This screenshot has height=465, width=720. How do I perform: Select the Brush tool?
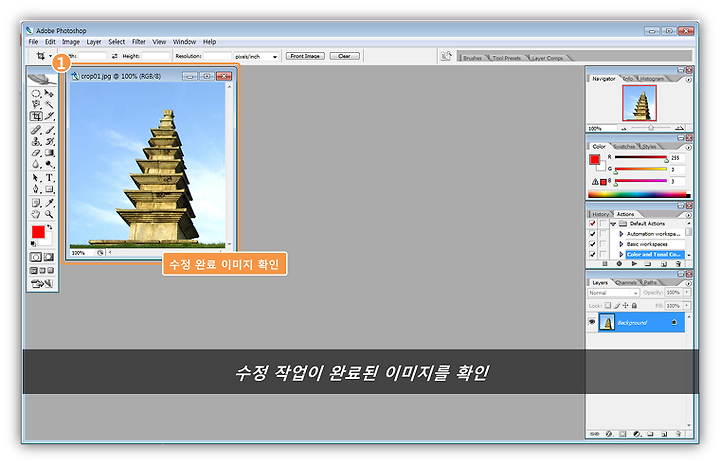point(49,130)
